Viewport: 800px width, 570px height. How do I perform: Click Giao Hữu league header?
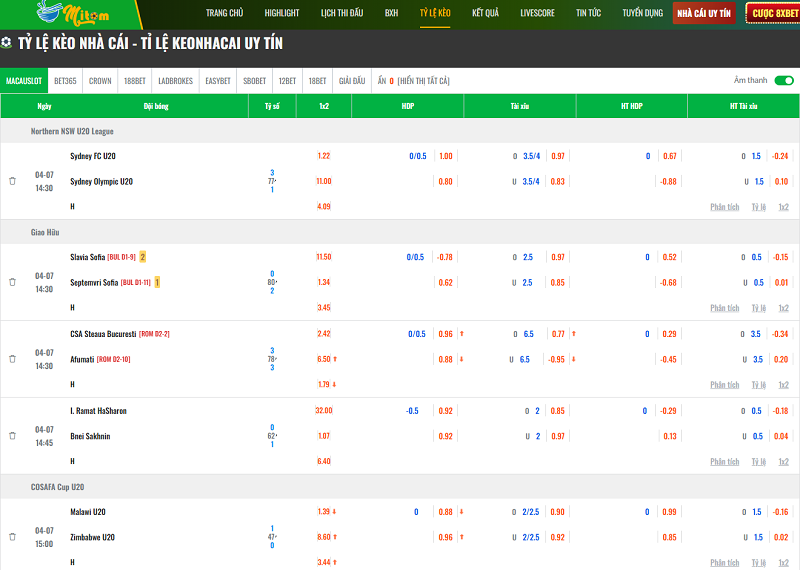pyautogui.click(x=45, y=232)
